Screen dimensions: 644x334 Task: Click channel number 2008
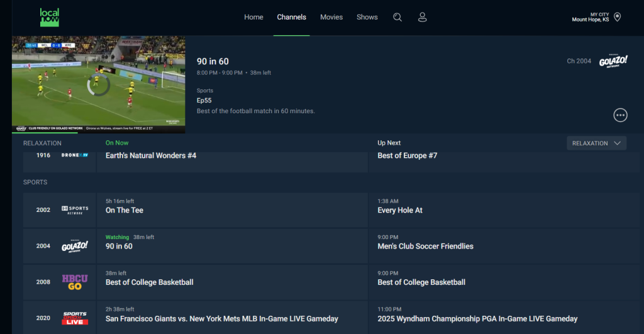(x=43, y=282)
